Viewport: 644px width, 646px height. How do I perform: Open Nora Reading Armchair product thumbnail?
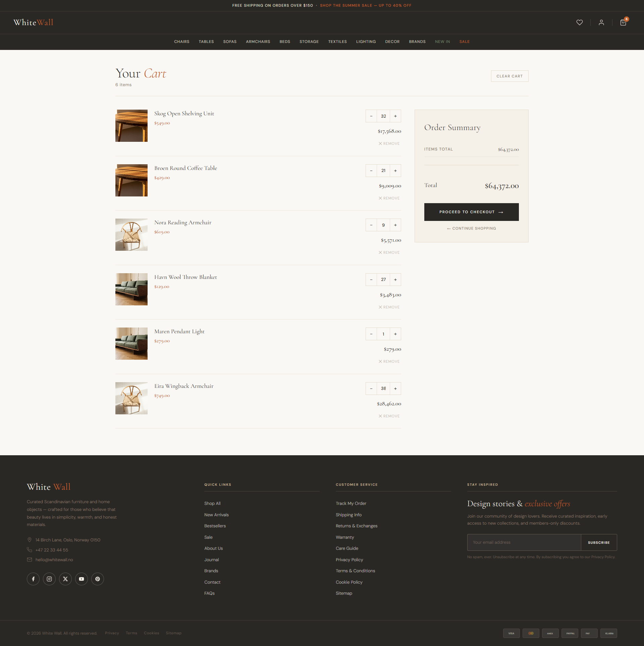point(131,235)
